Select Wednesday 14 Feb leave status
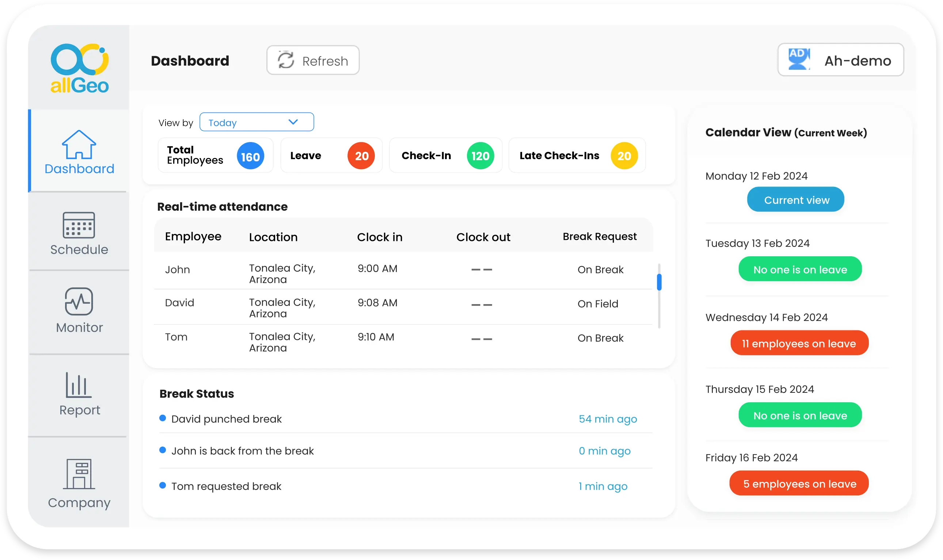This screenshot has width=943, height=560. coord(799,343)
